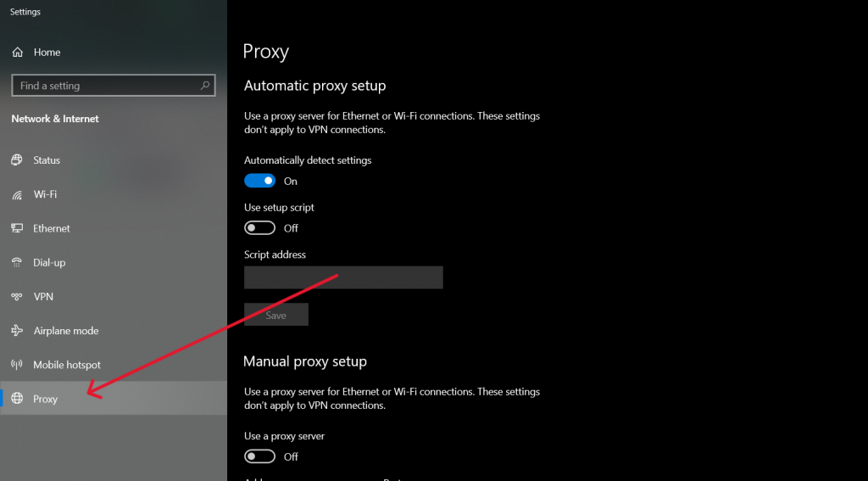Click the Mobile hotspot icon
Image resolution: width=868 pixels, height=481 pixels.
click(17, 365)
